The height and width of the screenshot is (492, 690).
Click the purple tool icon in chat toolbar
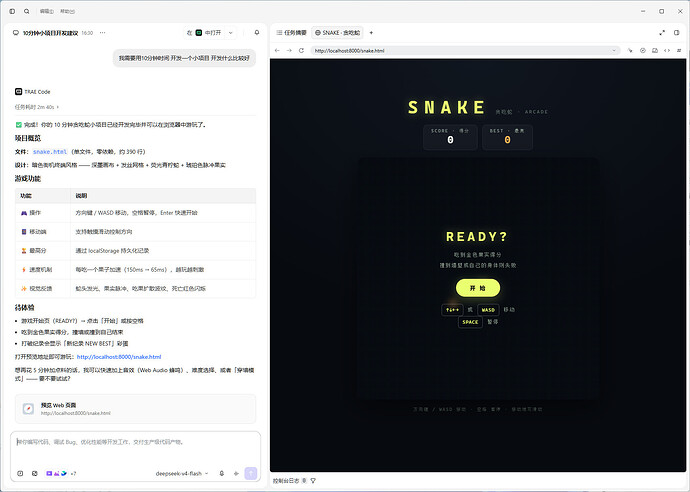click(x=49, y=474)
